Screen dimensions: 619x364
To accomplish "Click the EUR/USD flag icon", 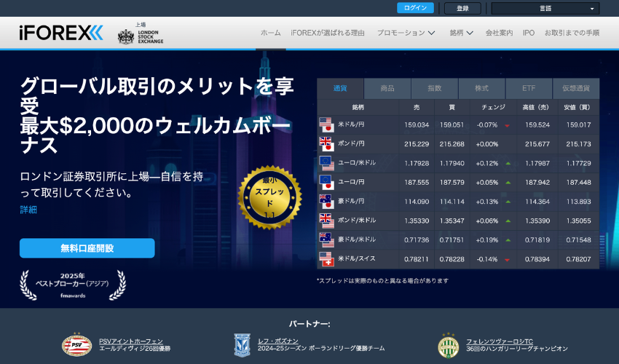I will 326,163.
